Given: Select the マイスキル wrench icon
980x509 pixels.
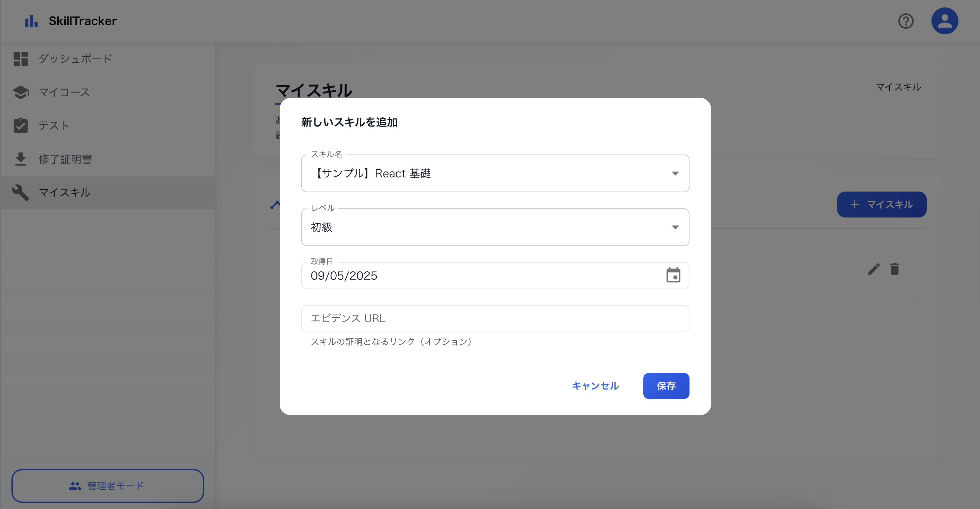Looking at the screenshot, I should (x=21, y=192).
